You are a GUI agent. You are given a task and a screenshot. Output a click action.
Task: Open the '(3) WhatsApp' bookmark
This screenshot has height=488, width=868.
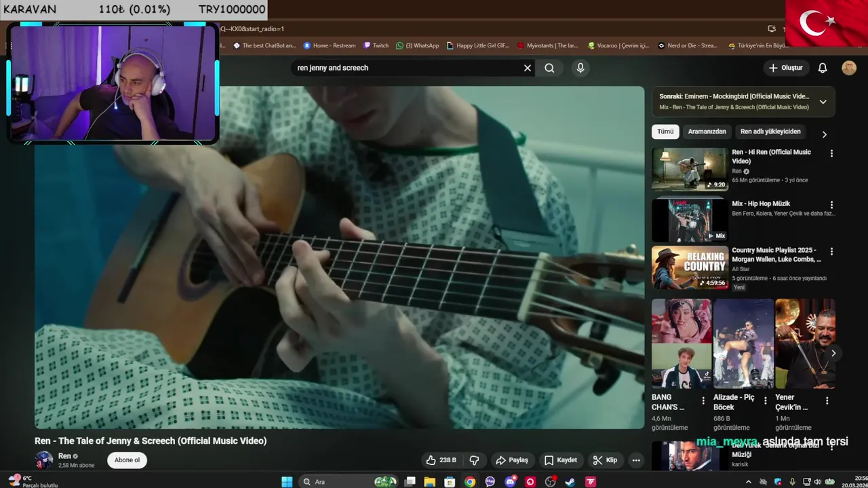click(x=417, y=45)
